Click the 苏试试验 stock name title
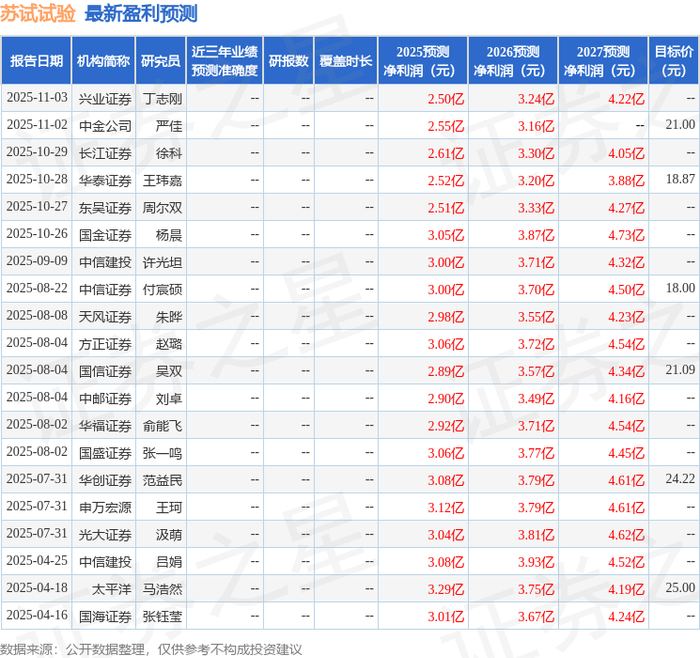Screen dimensions: 700x658 click(38, 14)
